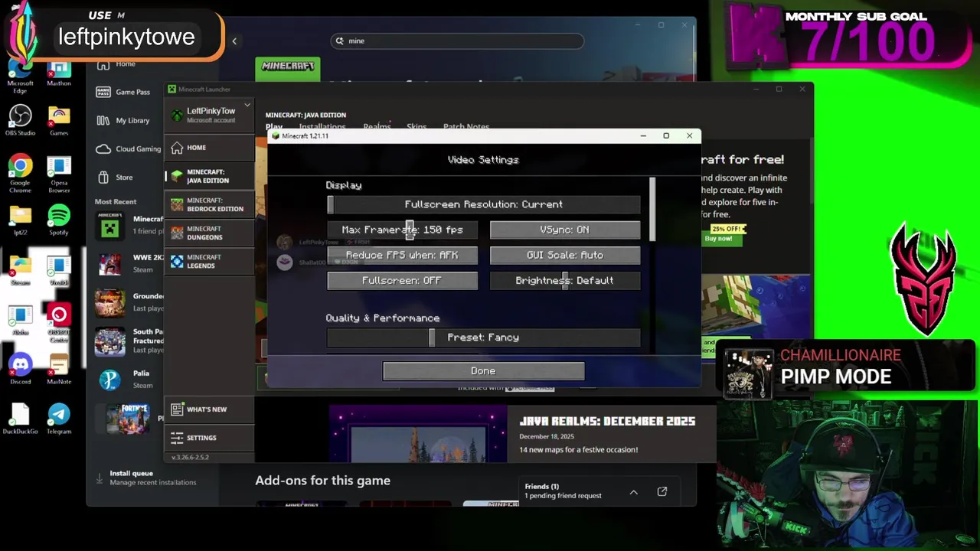Screen dimensions: 980x551
Task: Select Minecraft Dungeons in launcher sidebar
Action: coord(209,233)
